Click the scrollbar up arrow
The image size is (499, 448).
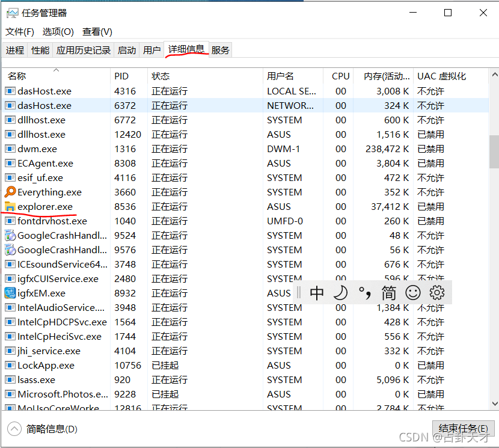point(495,75)
